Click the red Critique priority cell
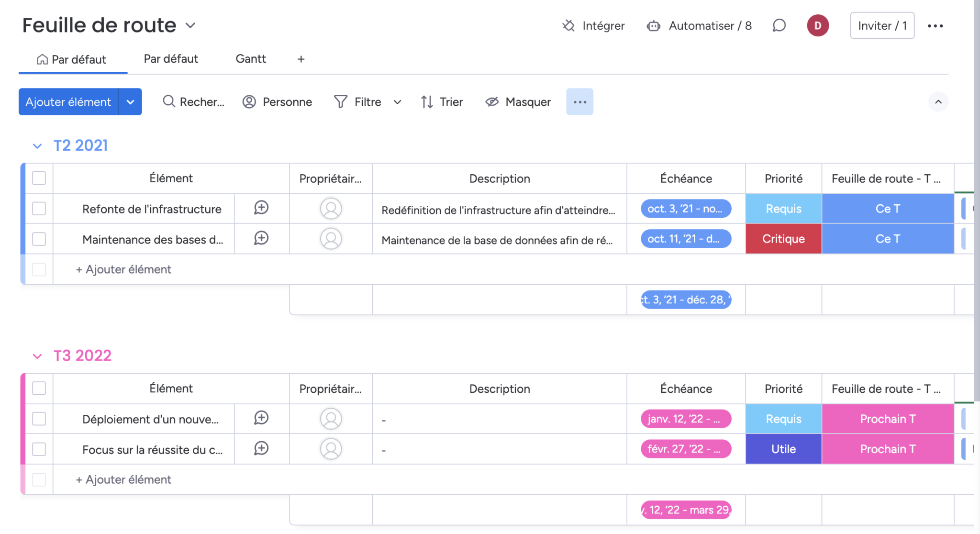This screenshot has width=980, height=534. click(x=783, y=238)
